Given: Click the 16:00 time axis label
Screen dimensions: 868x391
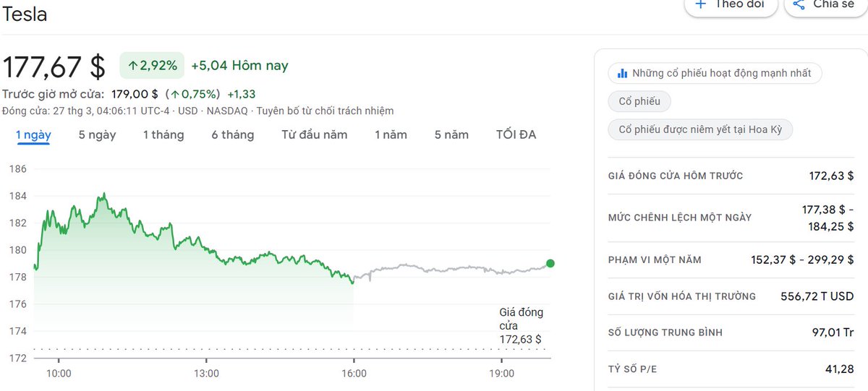Looking at the screenshot, I should tap(354, 374).
